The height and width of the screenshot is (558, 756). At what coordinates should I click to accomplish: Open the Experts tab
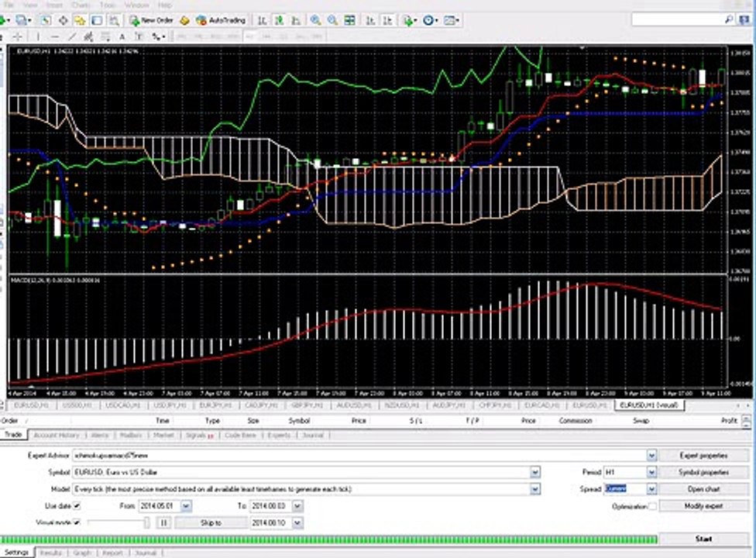[279, 435]
